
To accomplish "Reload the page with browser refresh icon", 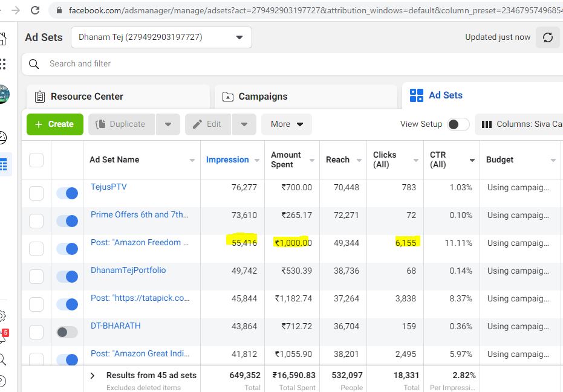I will [35, 10].
